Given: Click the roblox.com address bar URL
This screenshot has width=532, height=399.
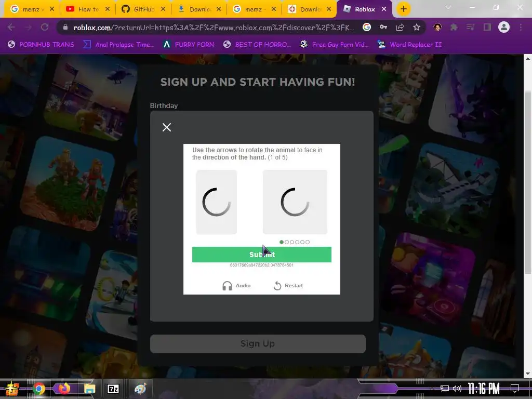Looking at the screenshot, I should pos(214,28).
